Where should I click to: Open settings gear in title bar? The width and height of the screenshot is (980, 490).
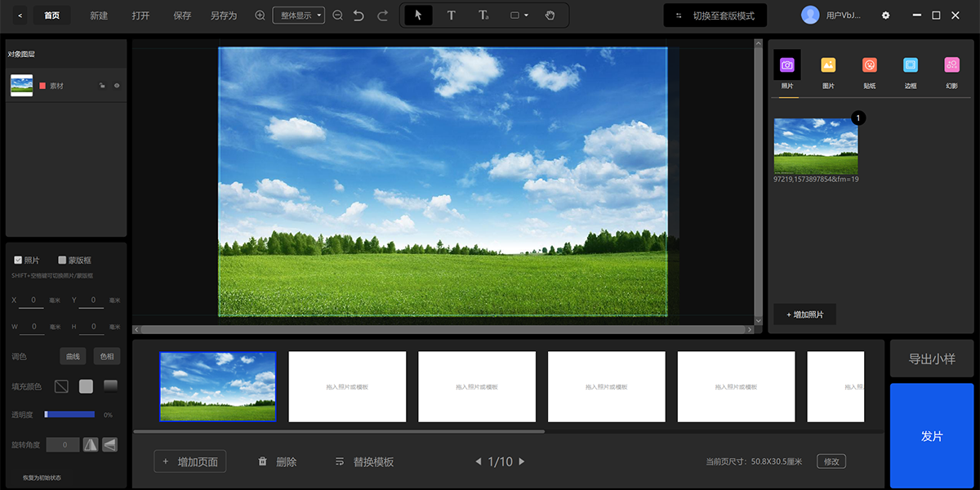(885, 16)
